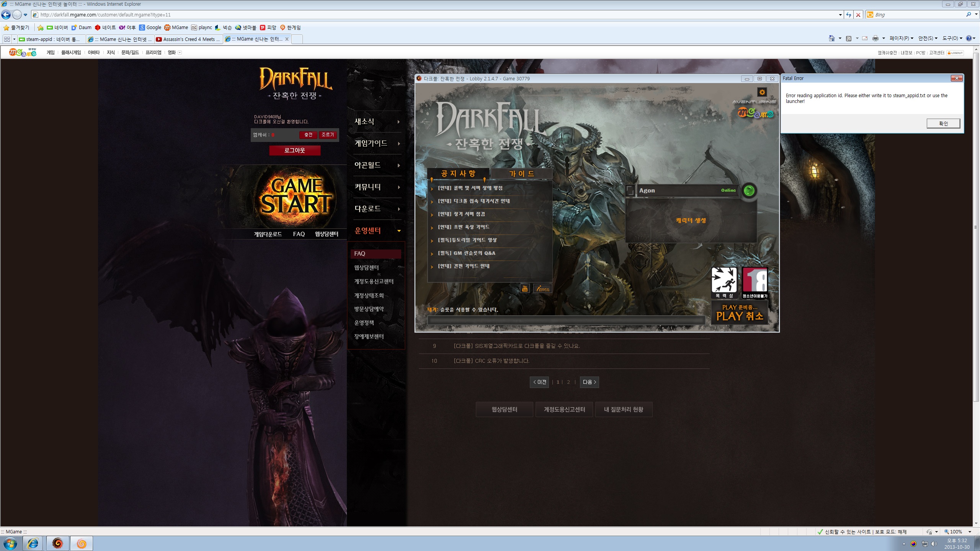Open the Daum bookmark in favorites bar
The image size is (980, 551).
click(x=82, y=28)
